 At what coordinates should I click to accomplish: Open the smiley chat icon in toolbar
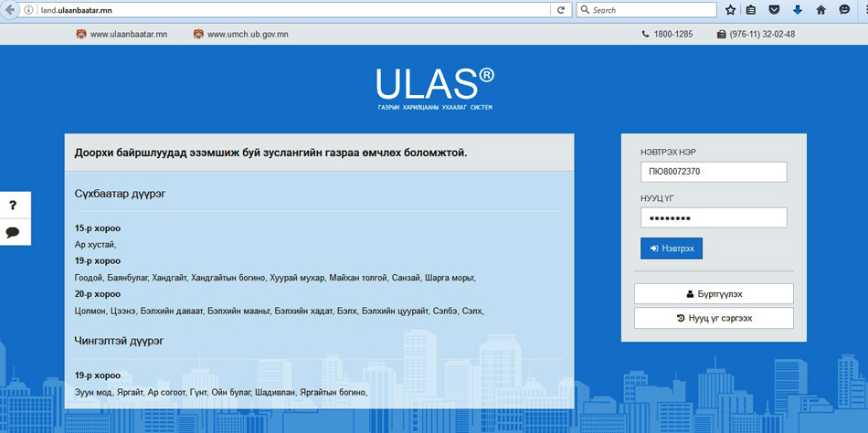[x=844, y=10]
